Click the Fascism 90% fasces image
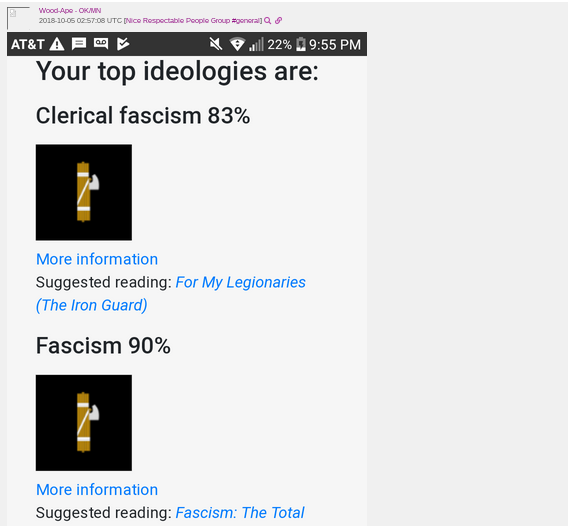 84,423
